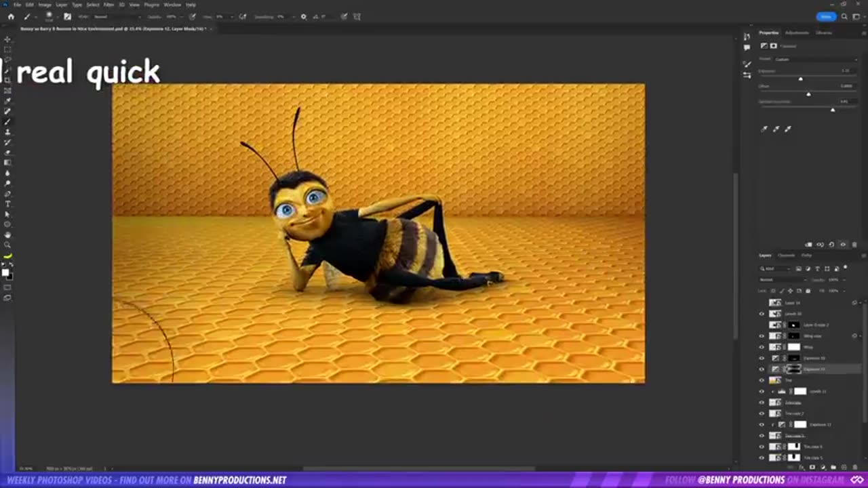Adjust the Offset slider handle

(808, 94)
